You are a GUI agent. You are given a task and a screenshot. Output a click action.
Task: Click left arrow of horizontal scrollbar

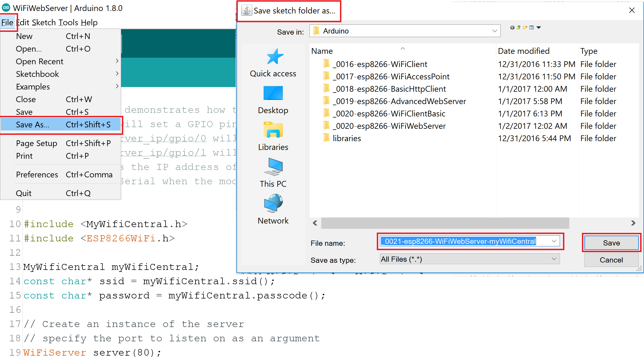[315, 223]
